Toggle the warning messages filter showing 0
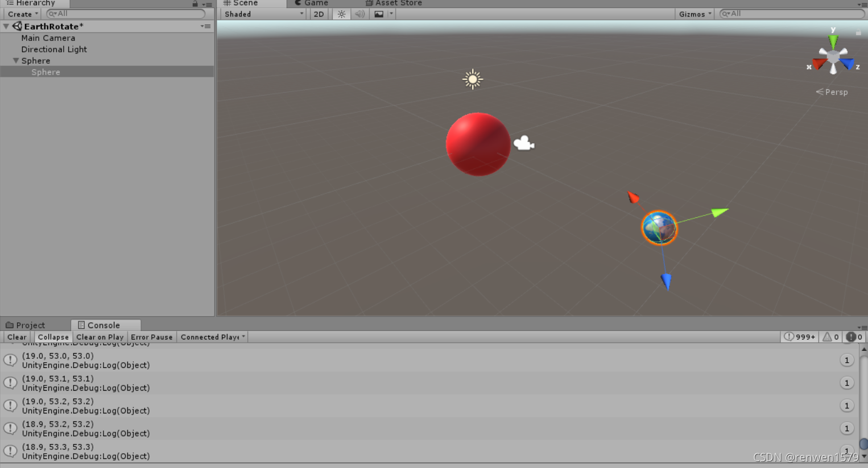The image size is (868, 468). 830,337
